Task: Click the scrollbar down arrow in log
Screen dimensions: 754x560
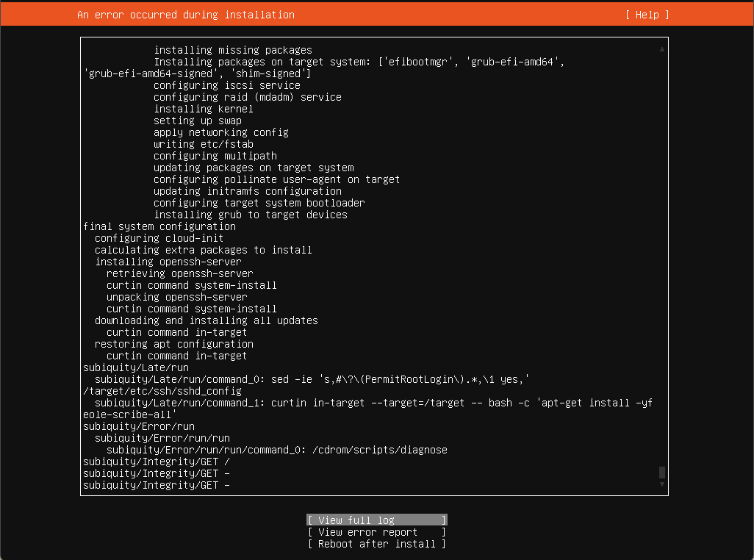Action: (662, 485)
